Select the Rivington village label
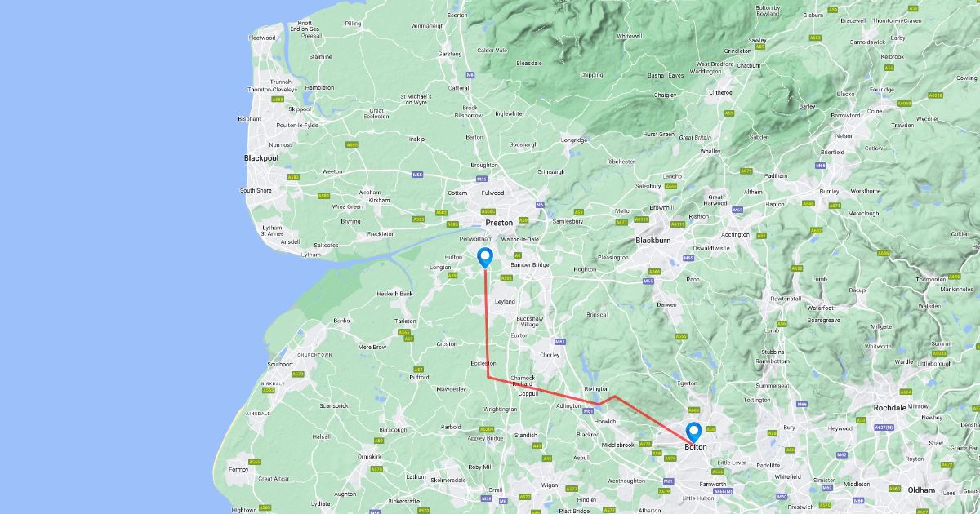Image resolution: width=980 pixels, height=514 pixels. pyautogui.click(x=596, y=389)
